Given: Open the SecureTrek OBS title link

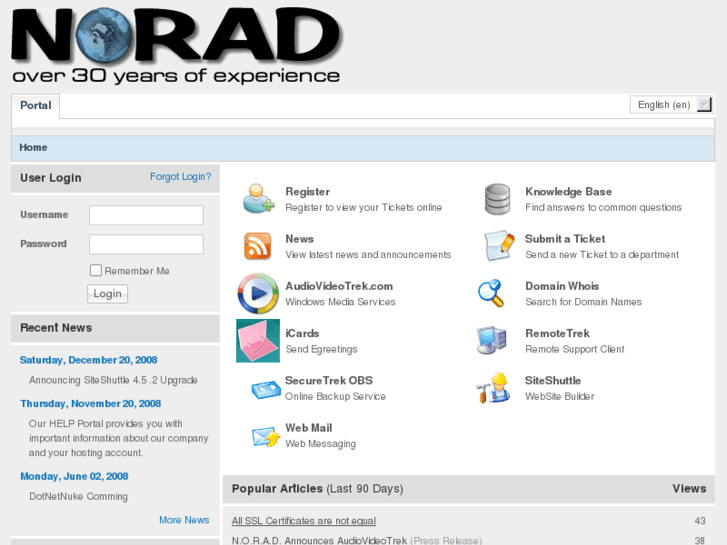Looking at the screenshot, I should click(x=329, y=381).
